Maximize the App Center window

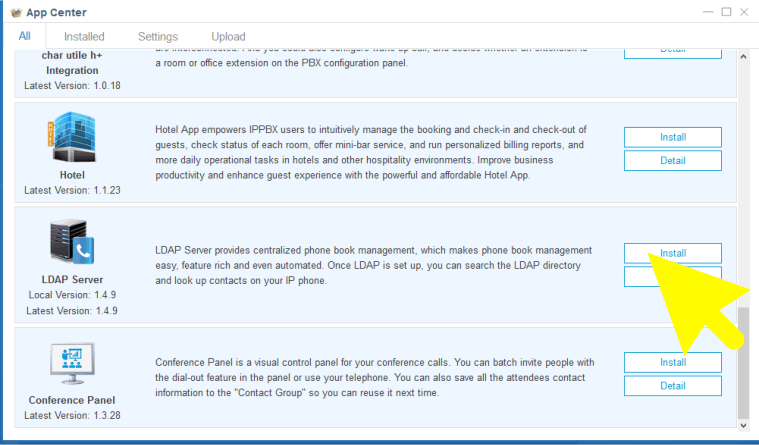tap(726, 12)
